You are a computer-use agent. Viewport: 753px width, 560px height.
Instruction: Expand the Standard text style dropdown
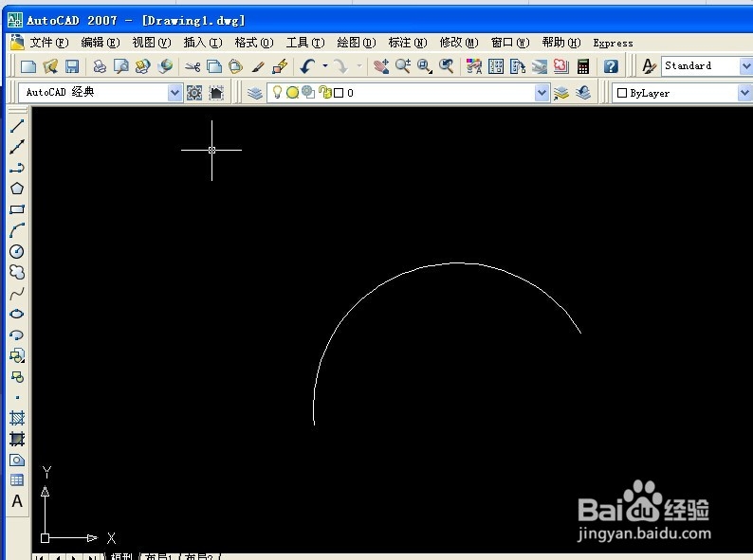745,66
